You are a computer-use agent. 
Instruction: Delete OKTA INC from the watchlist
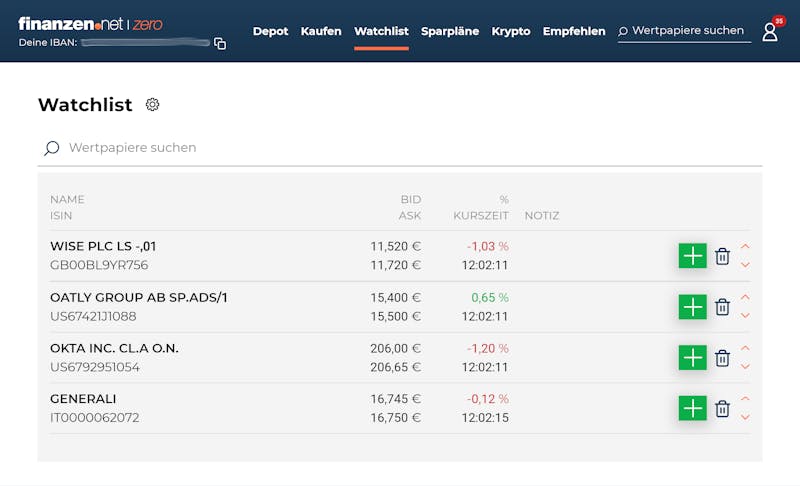[722, 358]
